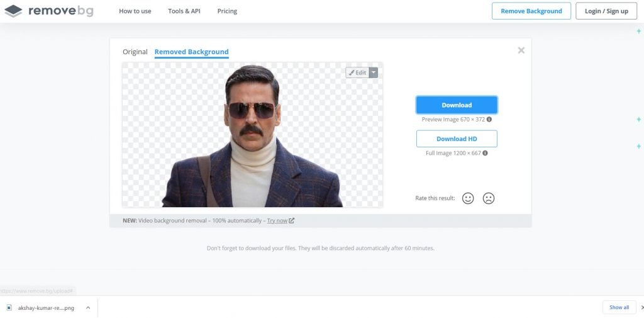Close the result panel with the X
Screen dimensions: 644x318
(521, 50)
